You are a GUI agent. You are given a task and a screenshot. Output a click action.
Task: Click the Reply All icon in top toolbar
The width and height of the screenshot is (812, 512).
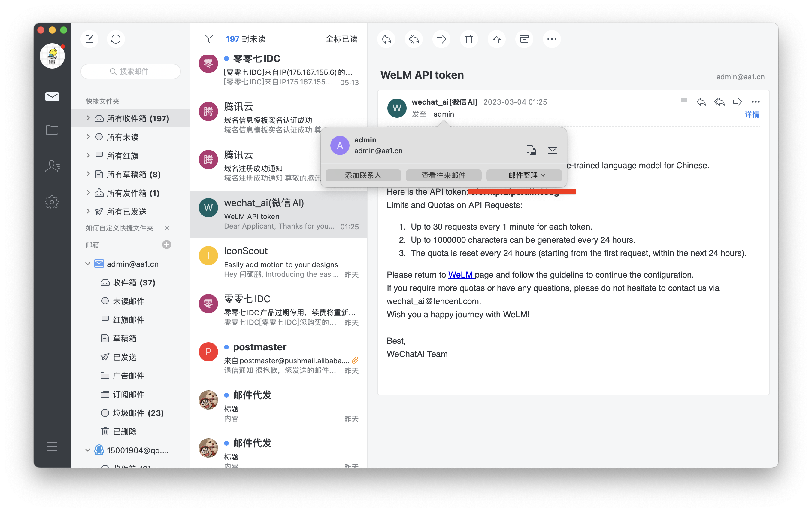[414, 39]
